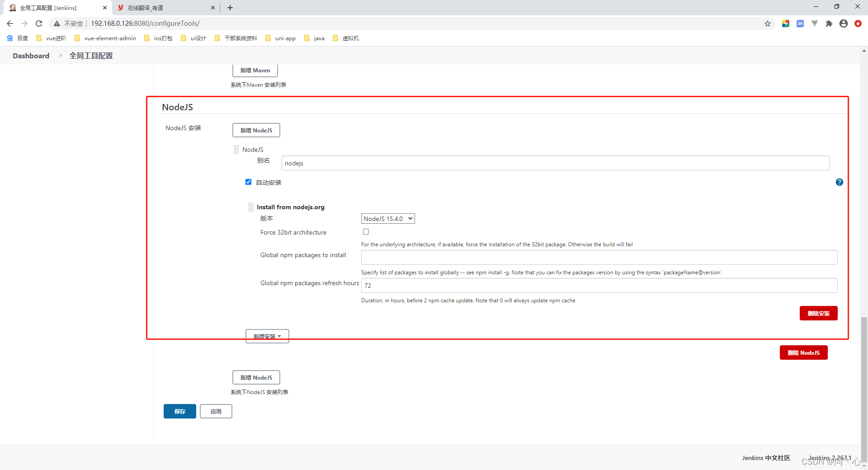
Task: Enable Force 32bit architecture checkbox
Action: (366, 232)
